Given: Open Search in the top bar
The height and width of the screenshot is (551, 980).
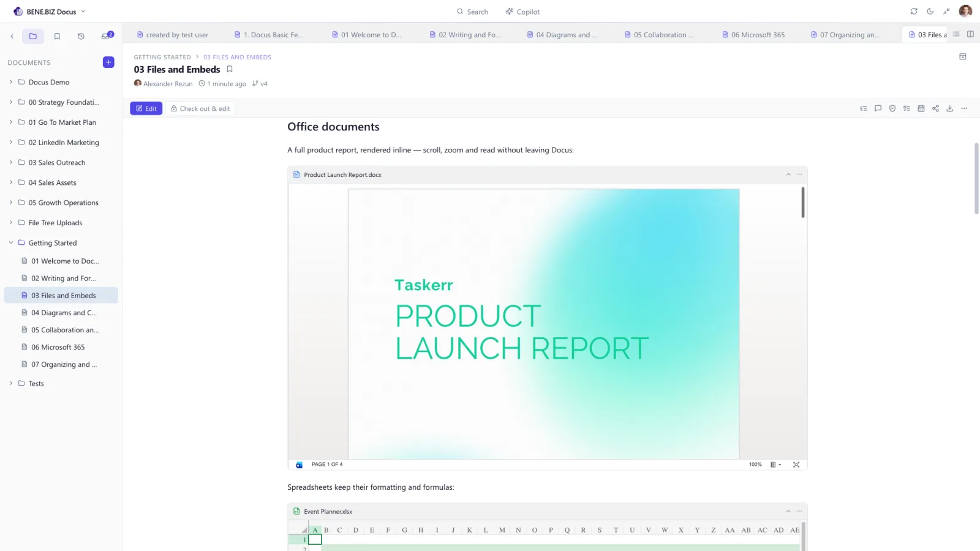Looking at the screenshot, I should tap(472, 12).
